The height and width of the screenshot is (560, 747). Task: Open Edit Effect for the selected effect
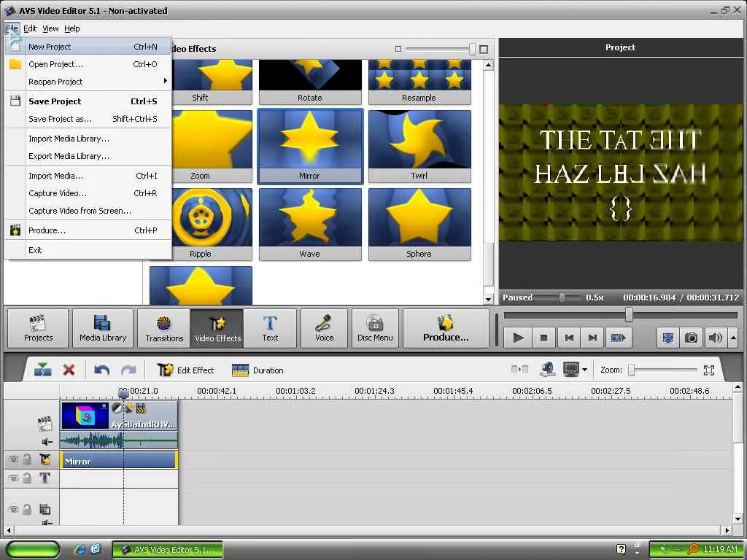186,370
